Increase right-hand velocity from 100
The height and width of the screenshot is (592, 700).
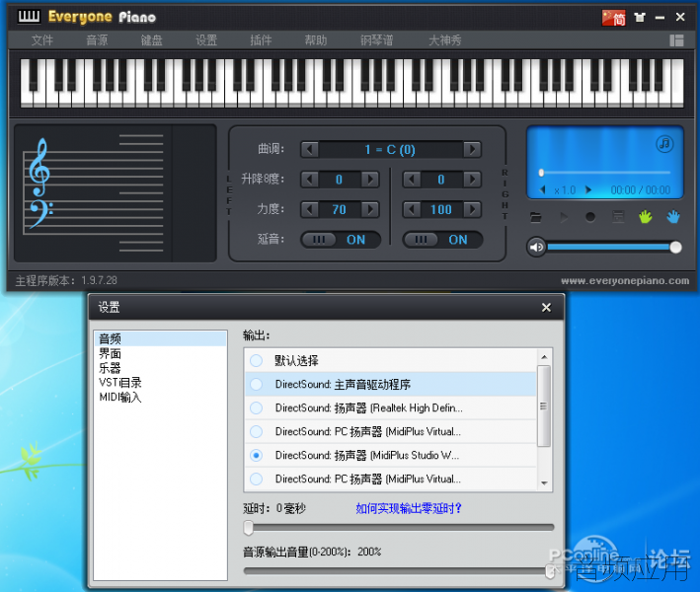tap(472, 209)
